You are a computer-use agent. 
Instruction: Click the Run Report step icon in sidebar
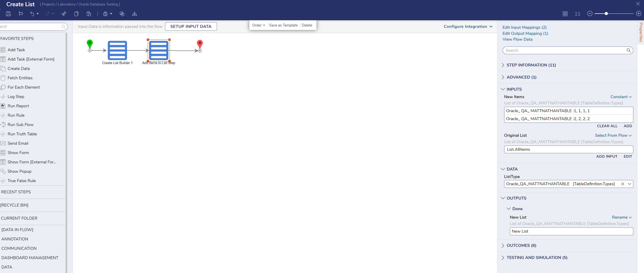3,106
